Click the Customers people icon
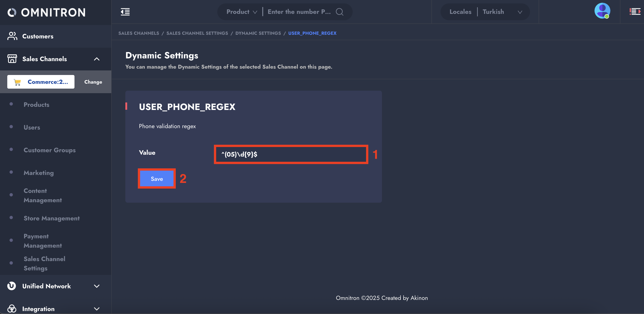This screenshot has height=314, width=644. tap(12, 36)
